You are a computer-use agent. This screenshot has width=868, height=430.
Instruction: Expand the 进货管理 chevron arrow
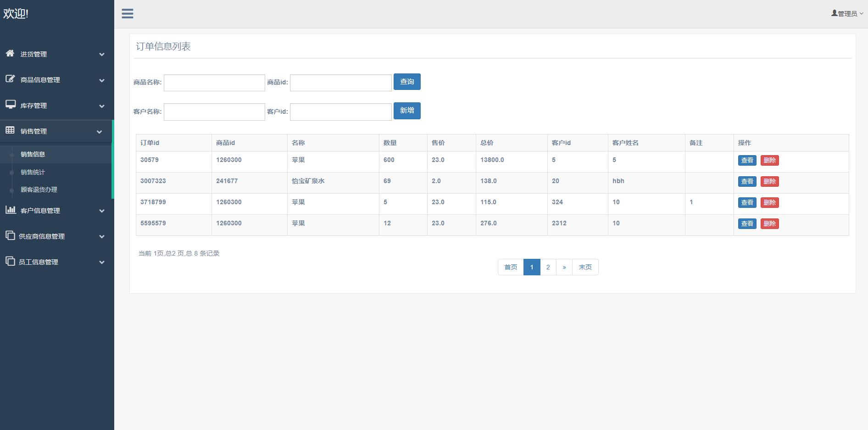point(102,55)
